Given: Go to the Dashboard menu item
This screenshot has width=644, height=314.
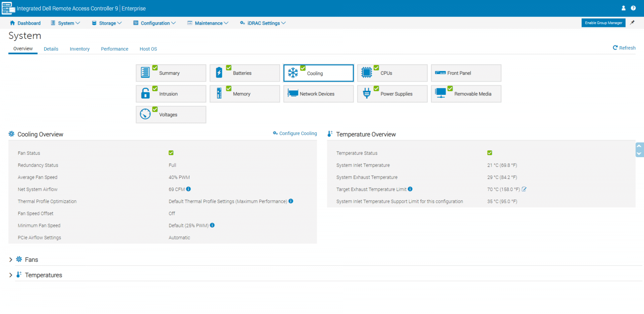Looking at the screenshot, I should pyautogui.click(x=25, y=23).
